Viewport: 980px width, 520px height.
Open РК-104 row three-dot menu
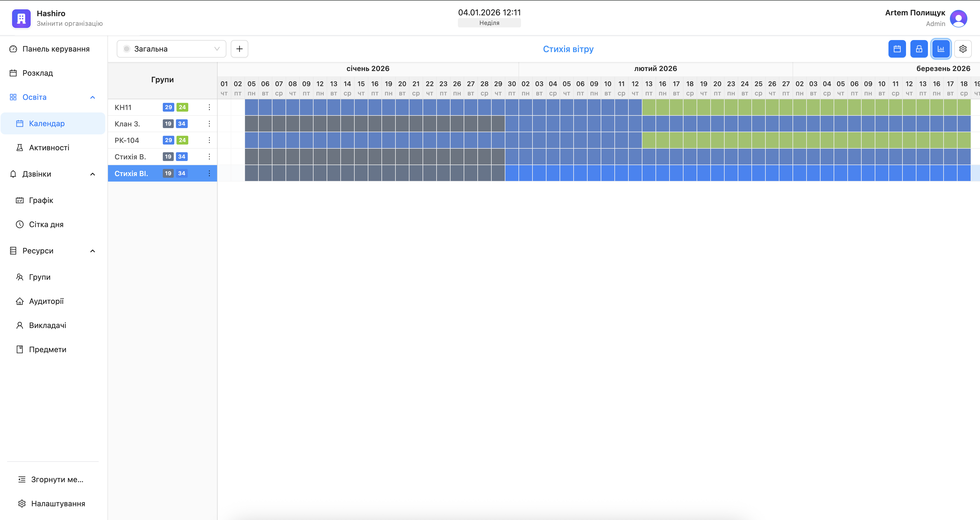coord(209,140)
